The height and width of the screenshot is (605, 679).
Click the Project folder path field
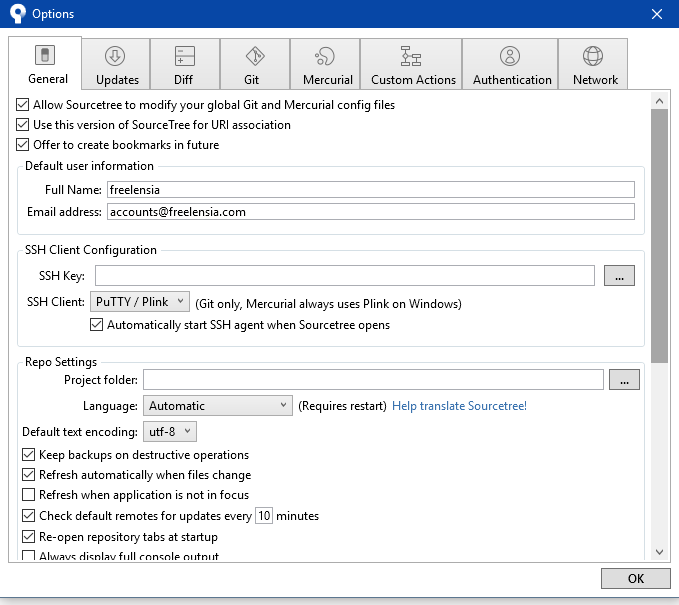pos(373,380)
